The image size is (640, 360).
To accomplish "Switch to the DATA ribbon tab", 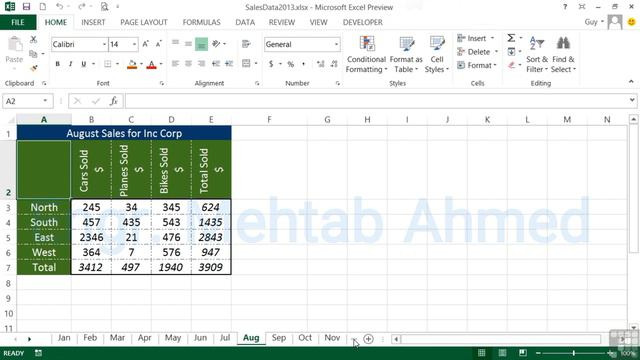I will coord(245,22).
